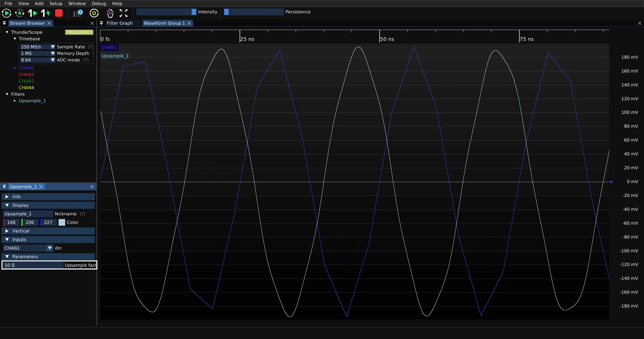The height and width of the screenshot is (339, 644).
Task: Clear persistence with the bucket icon
Action: click(x=110, y=13)
